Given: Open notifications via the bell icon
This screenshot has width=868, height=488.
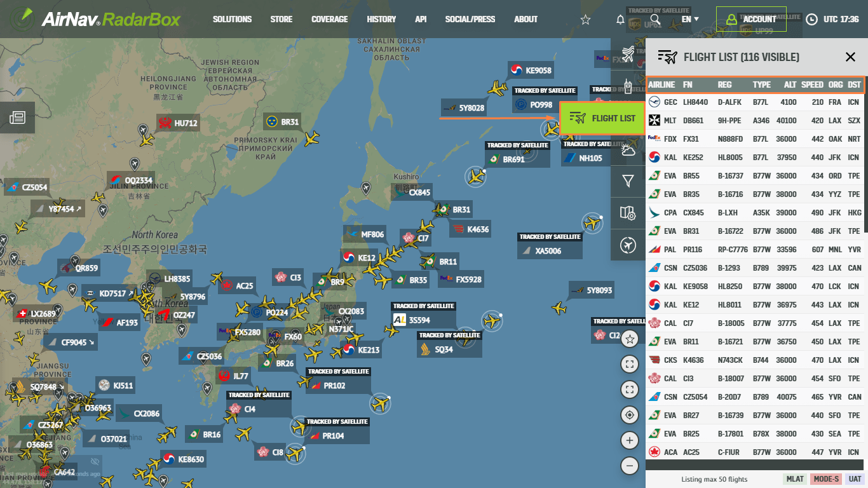Looking at the screenshot, I should coord(620,20).
